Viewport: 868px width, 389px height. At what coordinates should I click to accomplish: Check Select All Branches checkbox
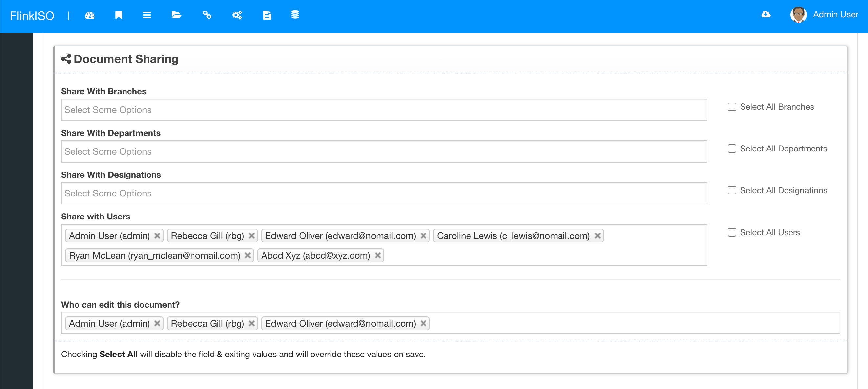tap(732, 107)
